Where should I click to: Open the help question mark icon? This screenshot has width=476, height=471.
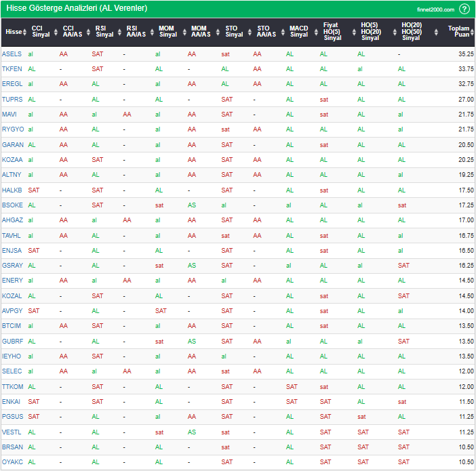point(464,9)
